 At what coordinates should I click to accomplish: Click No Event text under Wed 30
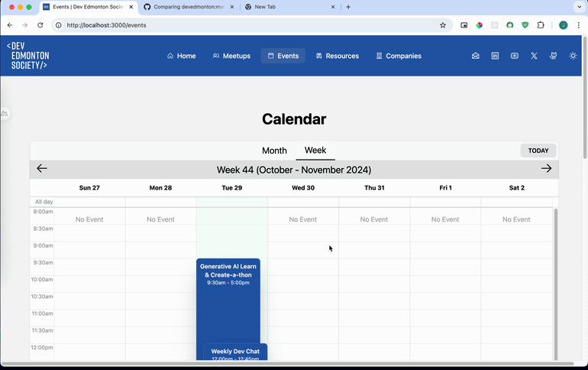point(302,219)
